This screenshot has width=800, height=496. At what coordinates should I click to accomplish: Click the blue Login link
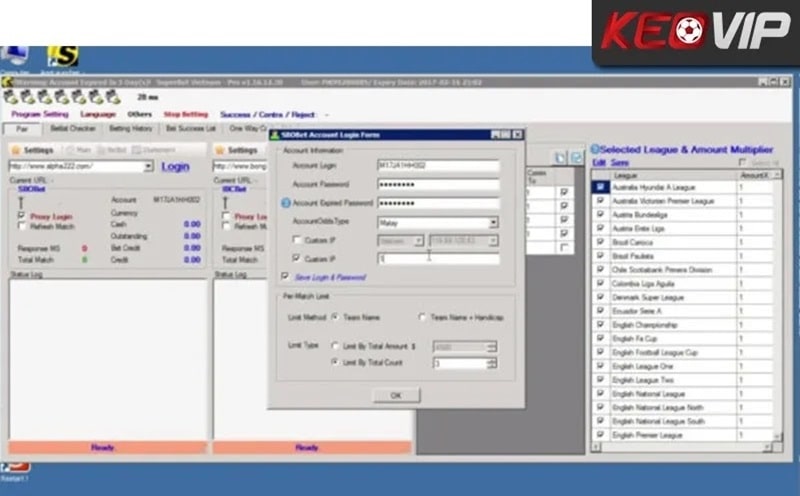click(x=175, y=167)
